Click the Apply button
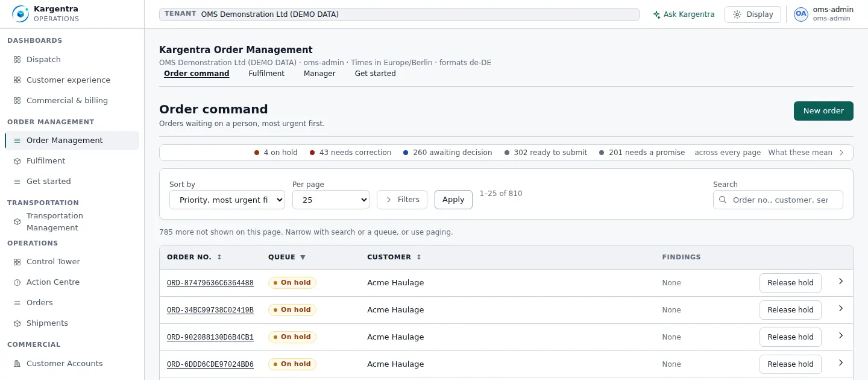The width and height of the screenshot is (868, 380). pyautogui.click(x=453, y=200)
